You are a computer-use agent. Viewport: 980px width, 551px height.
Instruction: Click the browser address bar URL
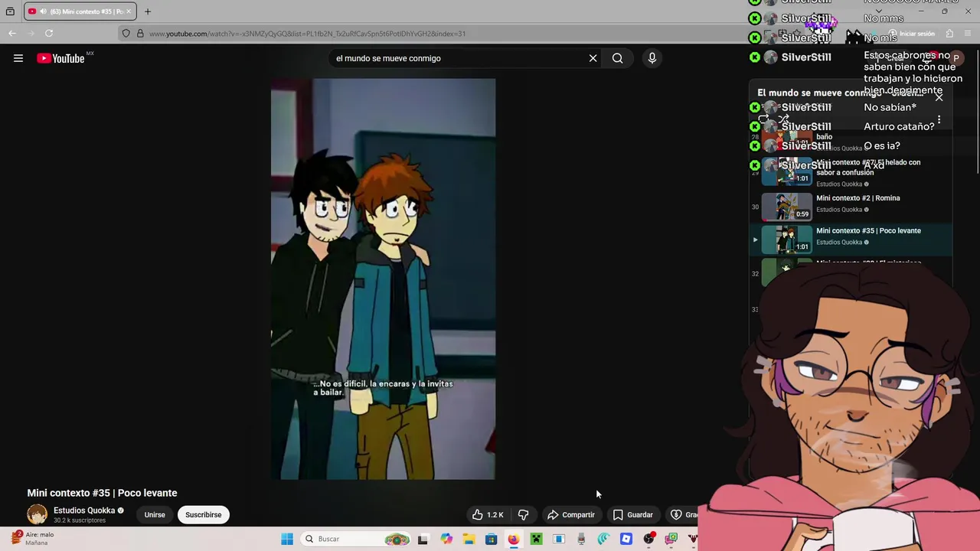[307, 34]
